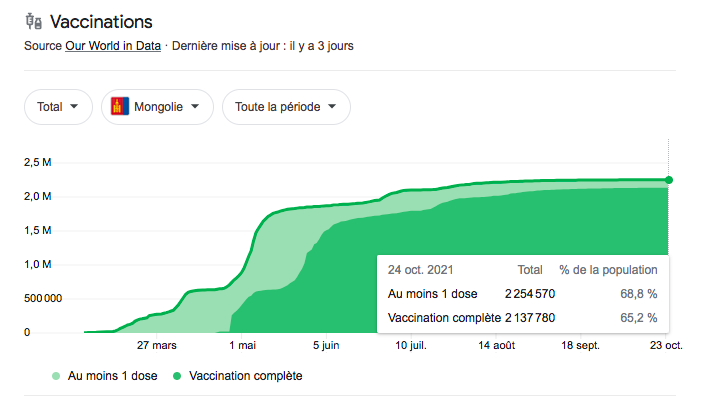This screenshot has height=406, width=724.
Task: Open the Total dropdown
Action: (x=58, y=106)
